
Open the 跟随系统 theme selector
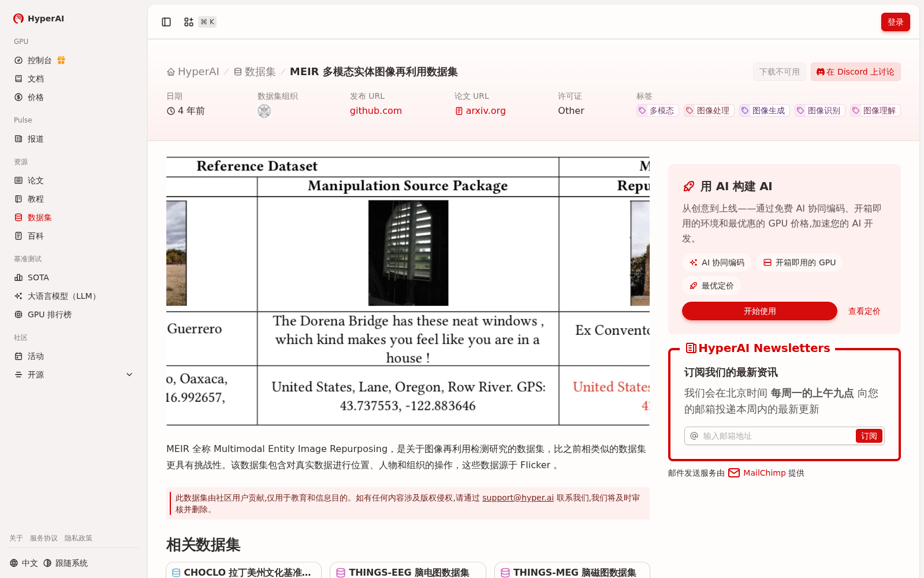click(x=65, y=563)
